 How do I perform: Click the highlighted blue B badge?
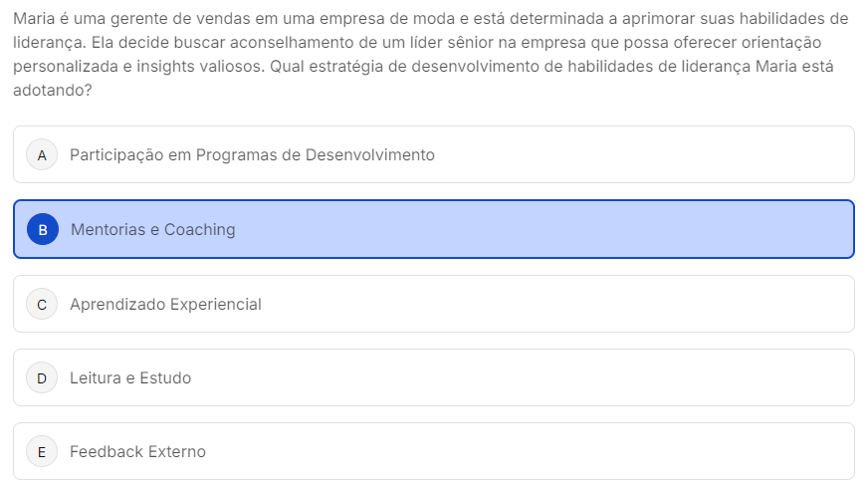coord(43,230)
